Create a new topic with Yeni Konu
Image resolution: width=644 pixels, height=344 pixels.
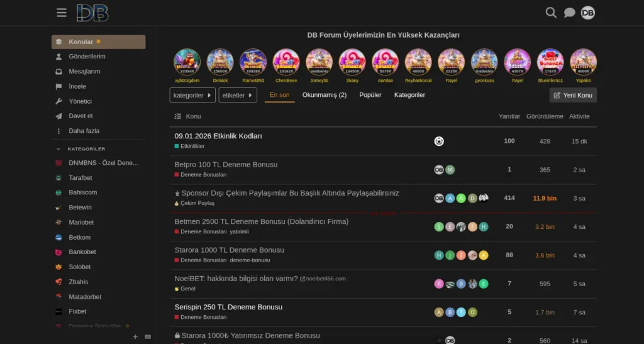tap(573, 95)
